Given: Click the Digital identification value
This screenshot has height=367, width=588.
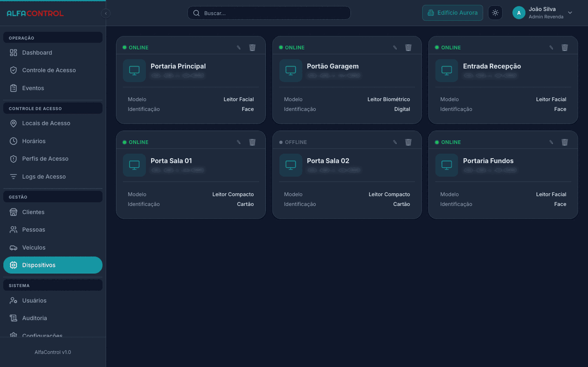Looking at the screenshot, I should (402, 109).
